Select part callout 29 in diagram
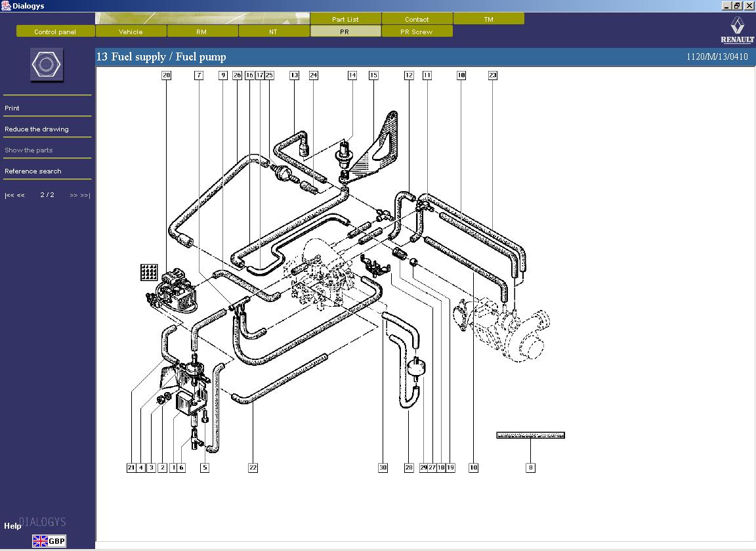756x551 pixels. coord(423,468)
